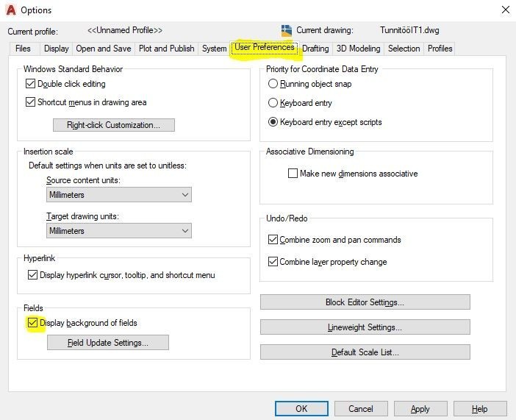Open Source content units dropdown
Viewport: 516px width, 420px height.
coord(118,195)
